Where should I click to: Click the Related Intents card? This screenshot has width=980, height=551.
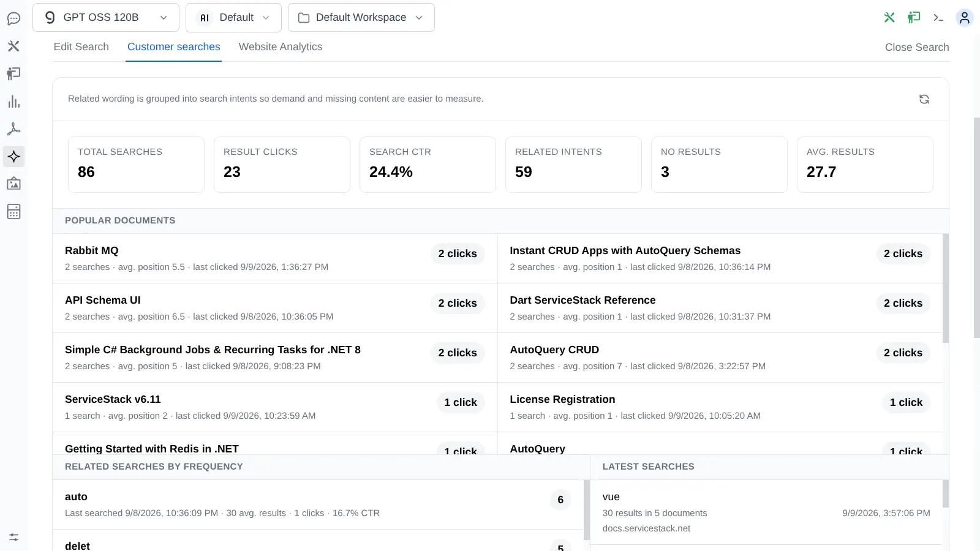click(x=573, y=165)
